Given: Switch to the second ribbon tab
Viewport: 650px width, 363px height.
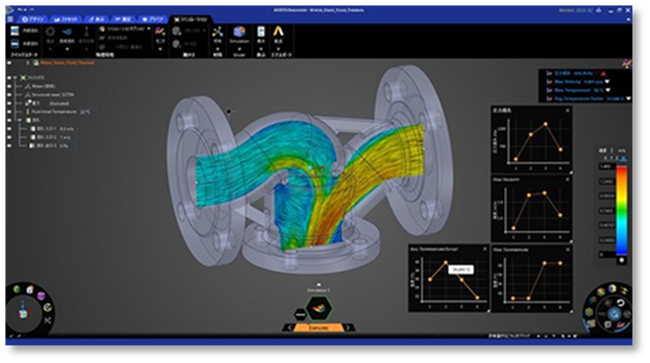Looking at the screenshot, I should pyautogui.click(x=66, y=19).
